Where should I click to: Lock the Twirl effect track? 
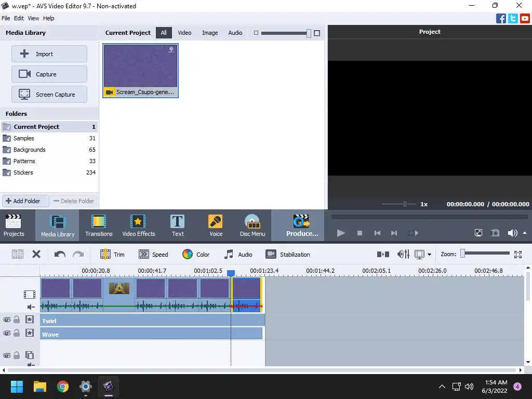pyautogui.click(x=17, y=320)
